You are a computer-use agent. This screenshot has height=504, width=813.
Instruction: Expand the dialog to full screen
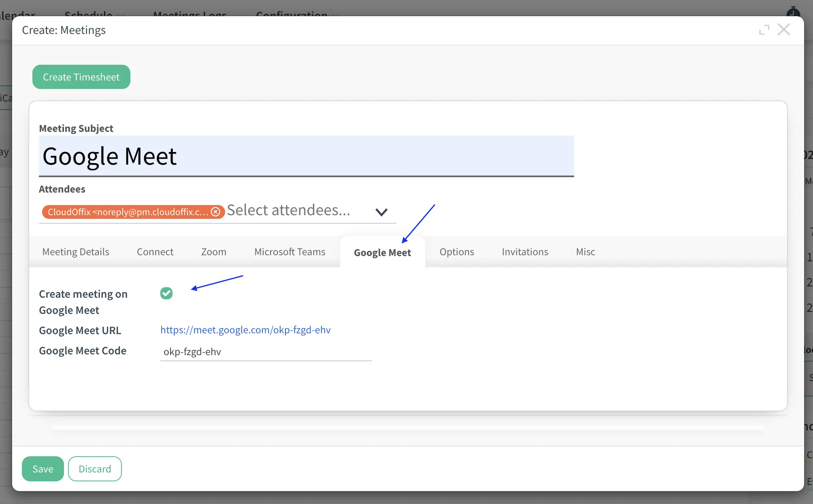pyautogui.click(x=764, y=30)
